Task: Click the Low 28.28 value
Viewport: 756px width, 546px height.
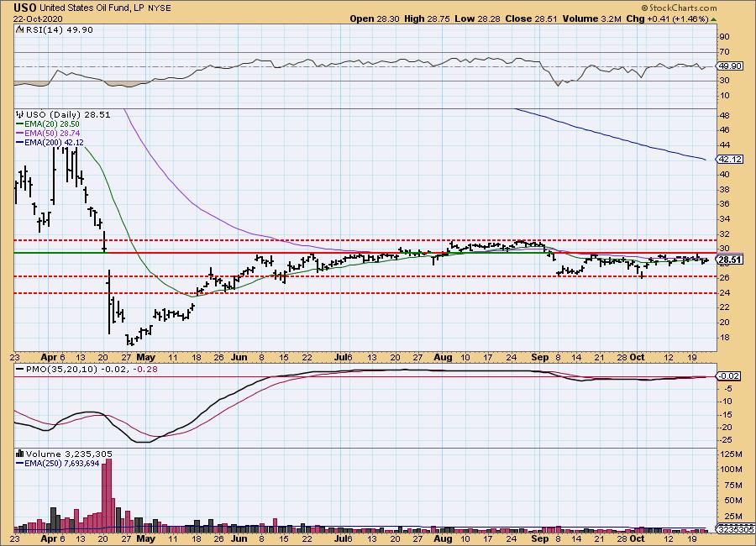Action: [477, 18]
